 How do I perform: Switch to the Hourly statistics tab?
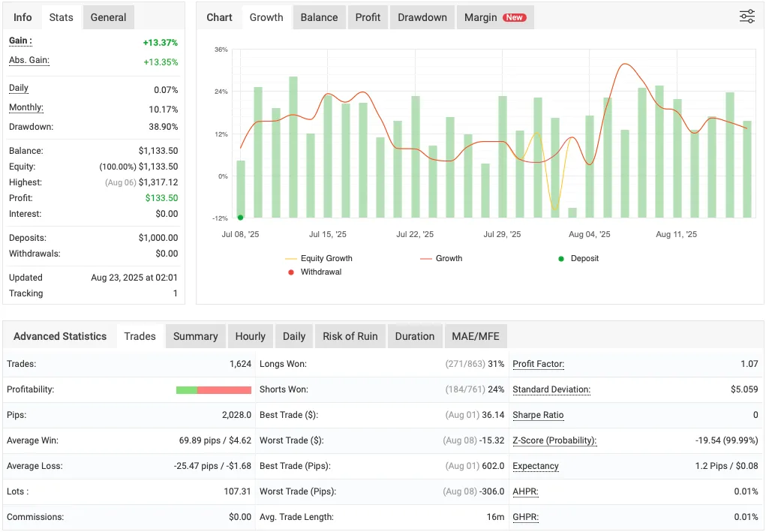point(250,335)
